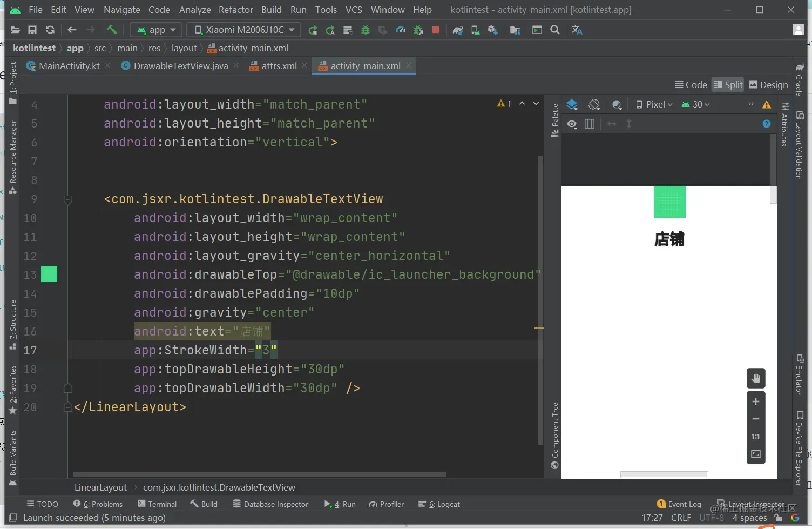
Task: Open the app run configuration dropdown
Action: click(157, 30)
